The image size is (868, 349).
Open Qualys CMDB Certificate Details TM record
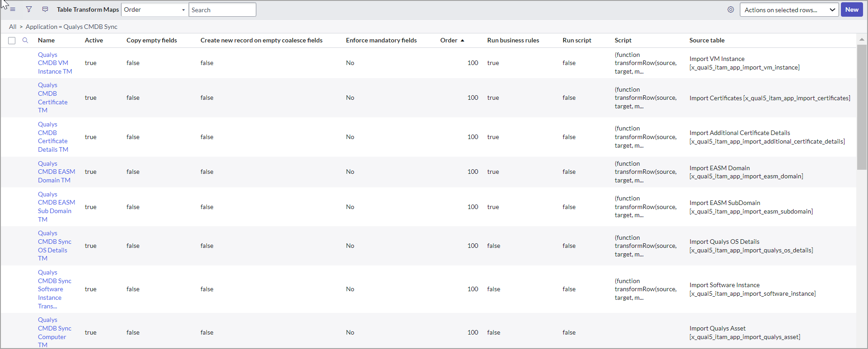coord(53,137)
